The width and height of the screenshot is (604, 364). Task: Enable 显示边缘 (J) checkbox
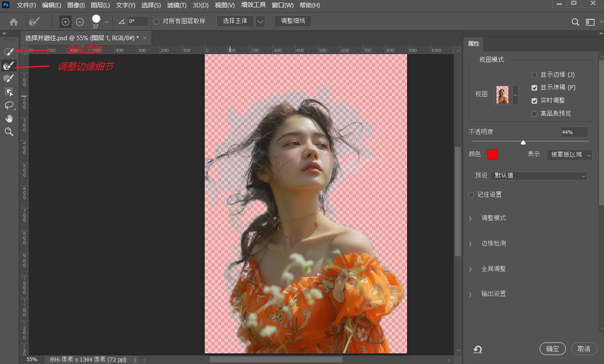point(534,75)
